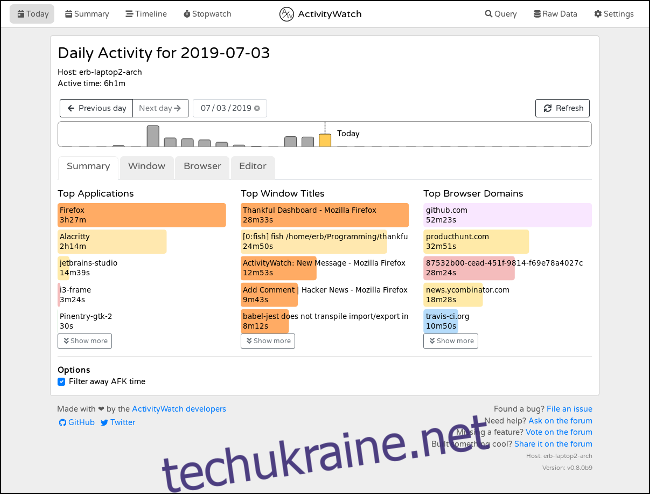This screenshot has height=494, width=650.
Task: Select the gray bar just left of Today bar
Action: coord(308,142)
